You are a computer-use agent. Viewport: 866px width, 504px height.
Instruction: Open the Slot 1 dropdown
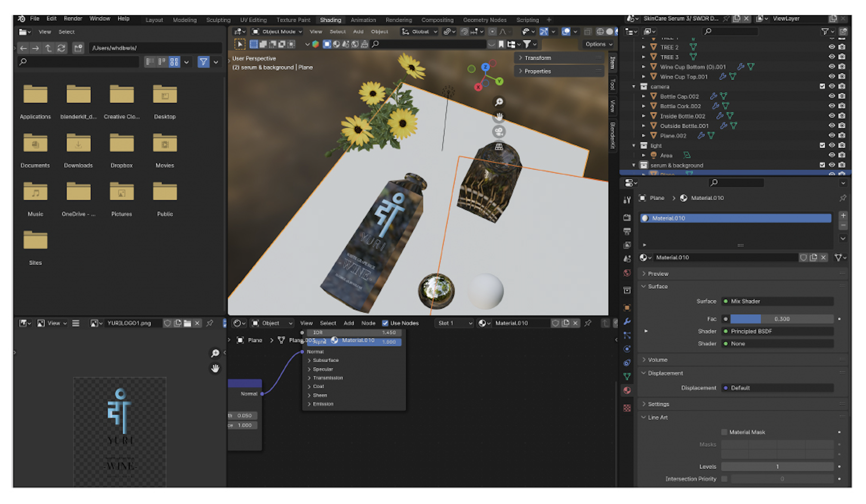[x=454, y=323]
